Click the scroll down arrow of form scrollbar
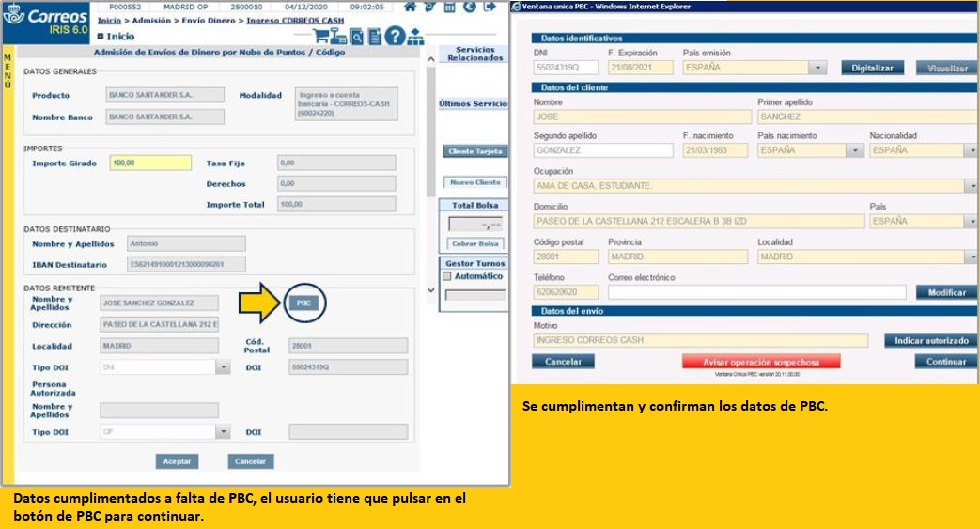The width and height of the screenshot is (980, 529). click(430, 290)
